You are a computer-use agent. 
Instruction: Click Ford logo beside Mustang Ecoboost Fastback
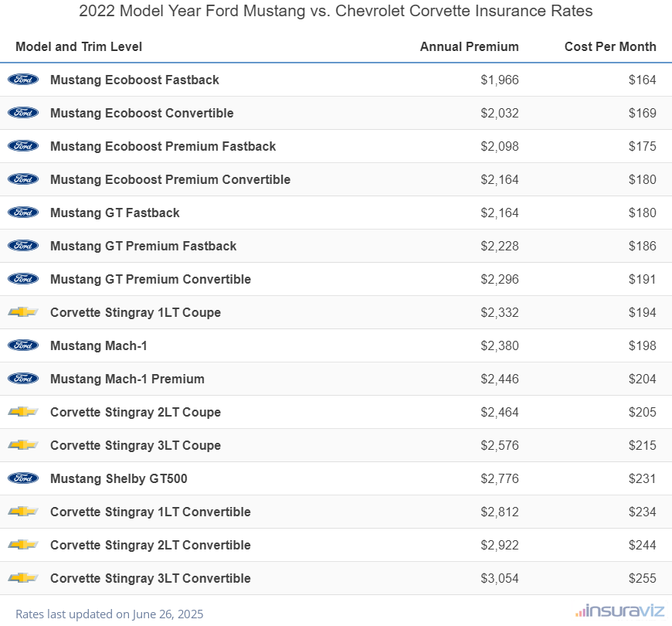pos(23,80)
